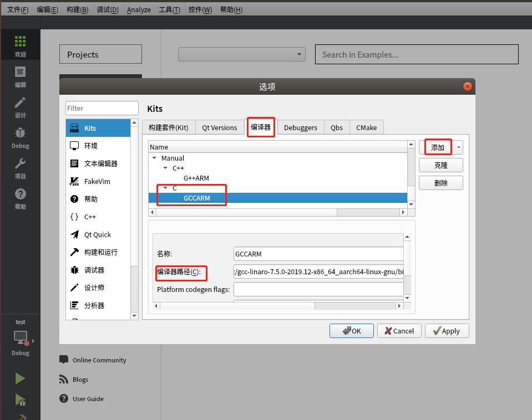Switch to Qbs tab
532x420 pixels.
(337, 127)
